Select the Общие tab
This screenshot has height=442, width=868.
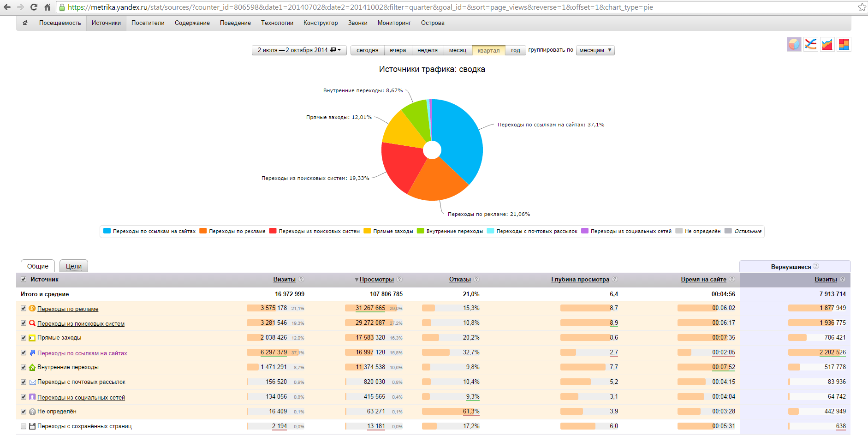[38, 266]
